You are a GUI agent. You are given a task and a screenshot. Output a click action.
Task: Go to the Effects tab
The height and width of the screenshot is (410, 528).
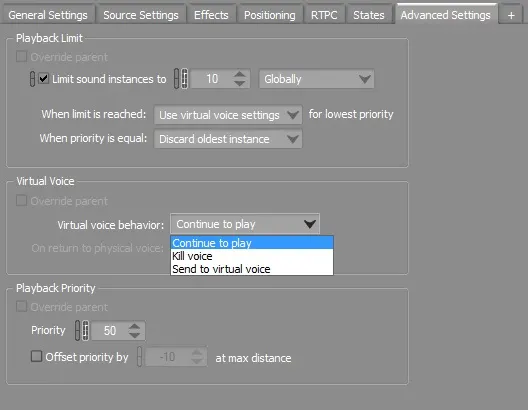click(x=211, y=15)
